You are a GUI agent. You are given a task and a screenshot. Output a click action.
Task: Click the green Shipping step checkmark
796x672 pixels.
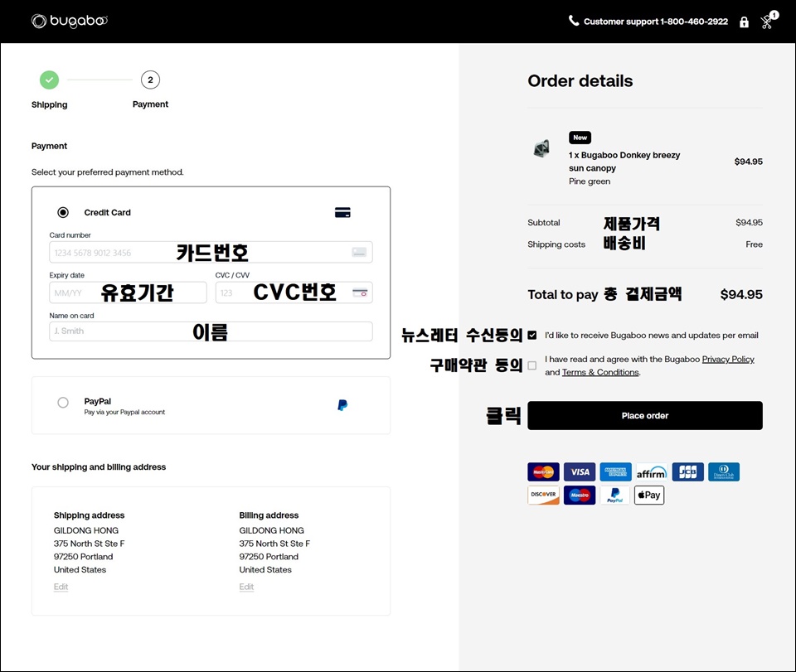[49, 80]
